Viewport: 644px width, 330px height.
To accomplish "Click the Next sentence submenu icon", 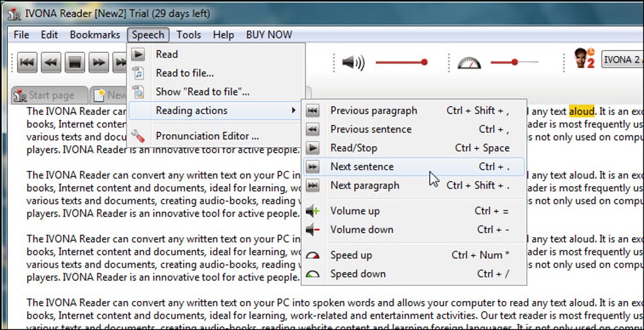I will click(x=313, y=167).
